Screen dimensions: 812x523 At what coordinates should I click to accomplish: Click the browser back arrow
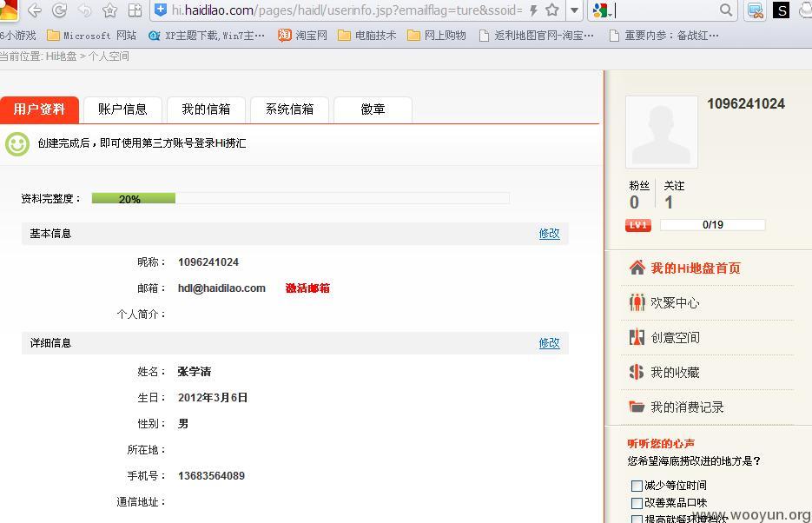pyautogui.click(x=34, y=10)
